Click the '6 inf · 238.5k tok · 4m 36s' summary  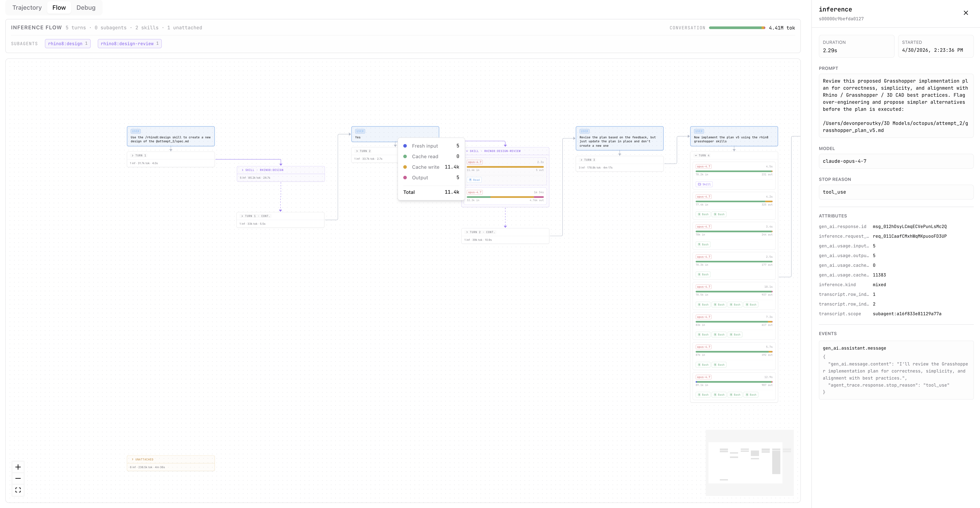147,467
